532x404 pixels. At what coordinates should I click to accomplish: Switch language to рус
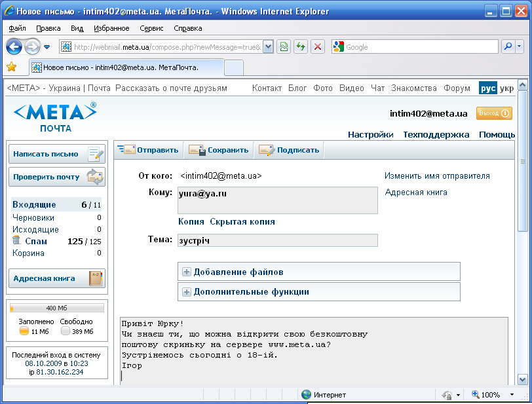point(488,88)
